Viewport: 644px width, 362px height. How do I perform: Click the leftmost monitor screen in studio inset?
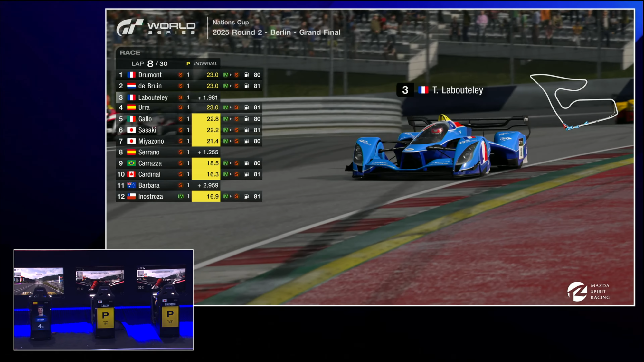[39, 281]
